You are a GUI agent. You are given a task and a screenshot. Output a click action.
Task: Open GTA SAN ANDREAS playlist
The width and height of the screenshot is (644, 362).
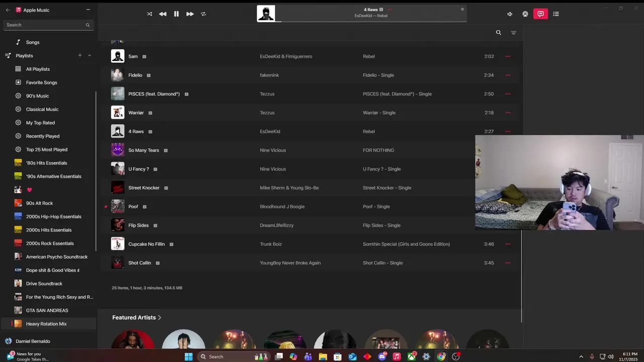point(48,310)
